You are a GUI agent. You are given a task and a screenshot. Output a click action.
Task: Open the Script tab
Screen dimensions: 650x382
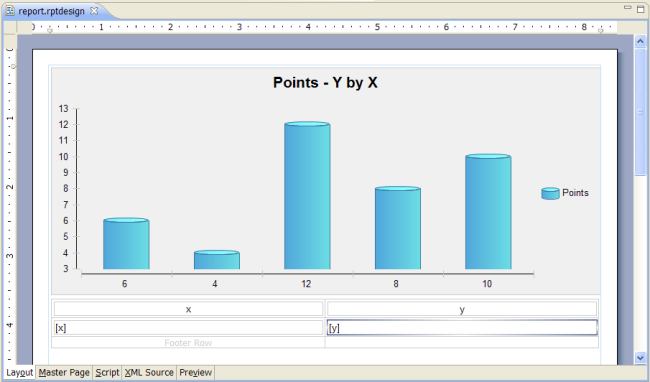[107, 372]
